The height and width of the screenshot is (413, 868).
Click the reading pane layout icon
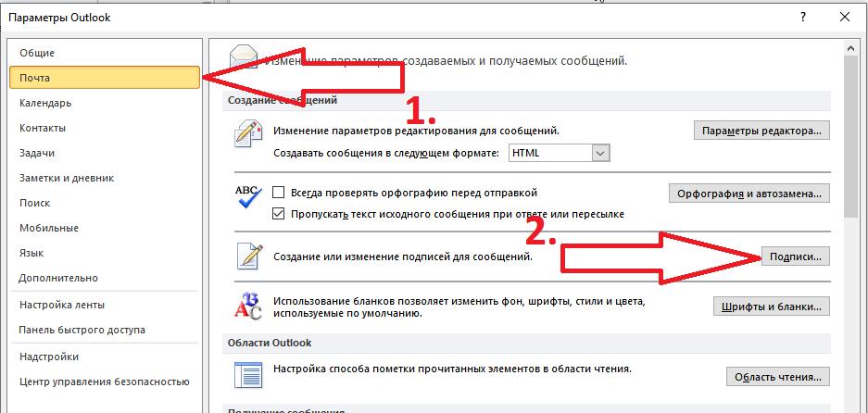tap(247, 374)
